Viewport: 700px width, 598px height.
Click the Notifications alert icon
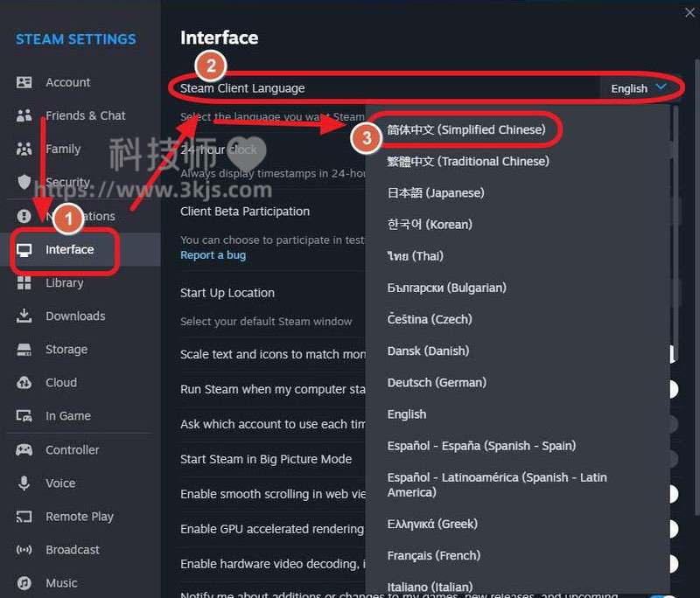coord(24,216)
